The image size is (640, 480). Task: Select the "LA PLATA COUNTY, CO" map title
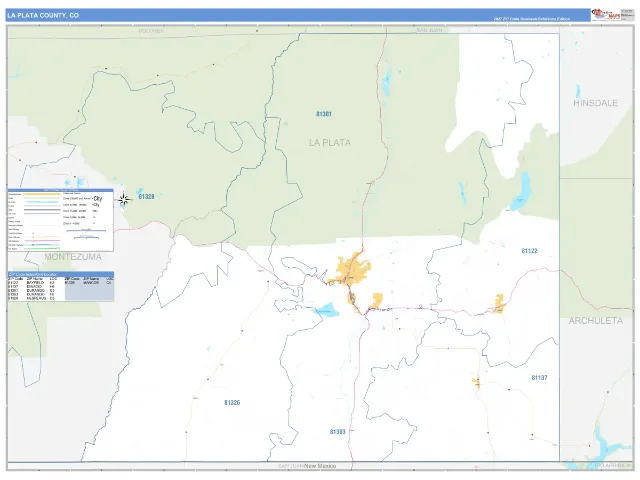pos(42,16)
